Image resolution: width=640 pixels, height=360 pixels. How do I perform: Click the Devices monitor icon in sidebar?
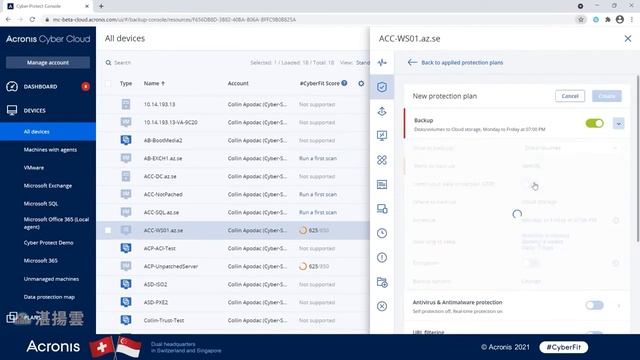click(x=12, y=110)
